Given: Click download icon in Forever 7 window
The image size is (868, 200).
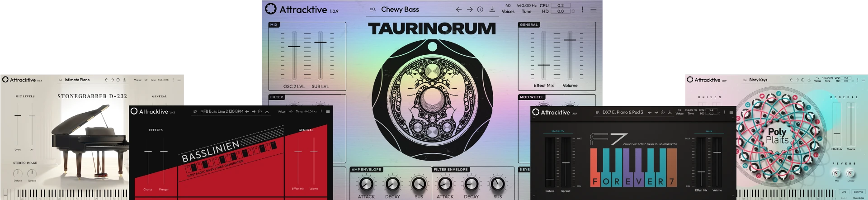Looking at the screenshot, I should pos(670,112).
